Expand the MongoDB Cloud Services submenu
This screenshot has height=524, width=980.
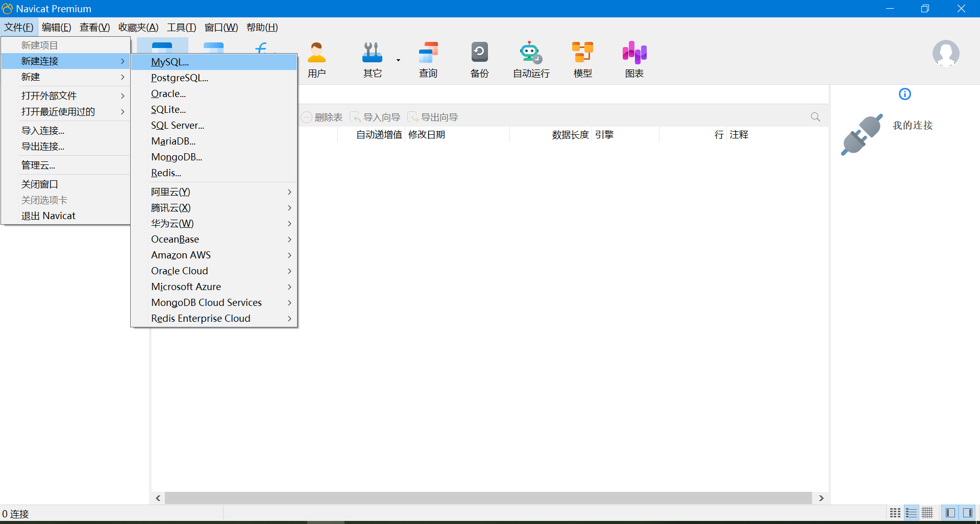pos(214,302)
